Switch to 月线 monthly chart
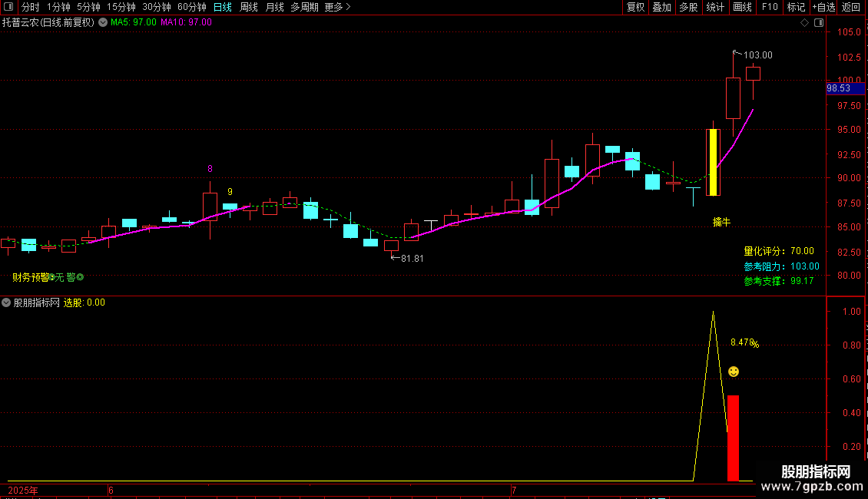This screenshot has height=499, width=868. 274,7
